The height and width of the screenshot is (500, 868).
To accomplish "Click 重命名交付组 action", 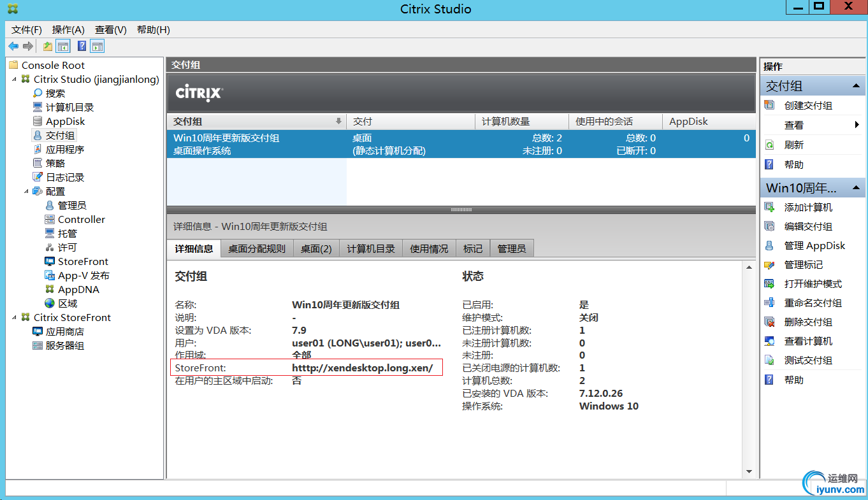I will click(x=813, y=303).
